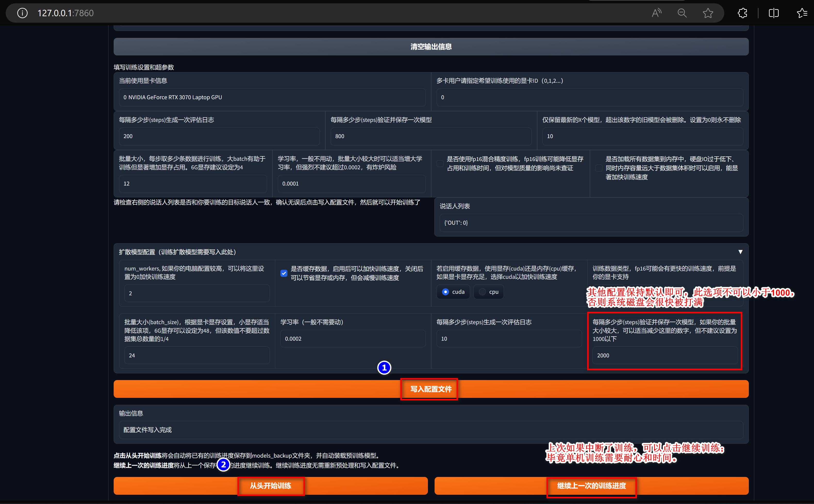Screen dimensions: 814x504
Task: Click the batch size field showing 12
Action: tap(193, 184)
